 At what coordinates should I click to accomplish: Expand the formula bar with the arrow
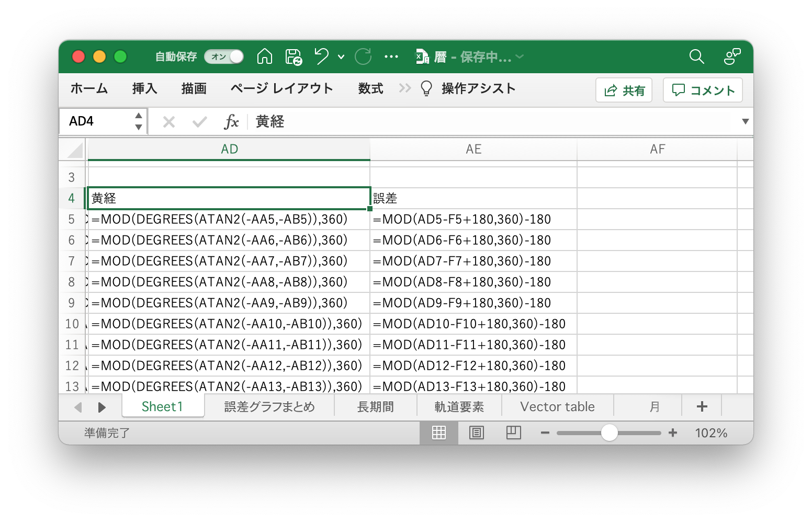(745, 122)
